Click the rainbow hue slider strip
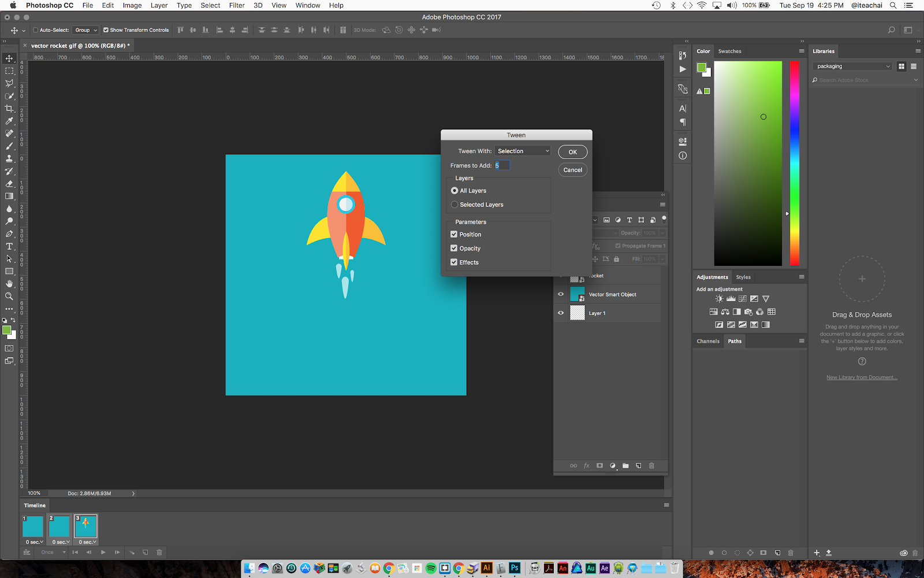Image resolution: width=924 pixels, height=578 pixels. coord(795,163)
